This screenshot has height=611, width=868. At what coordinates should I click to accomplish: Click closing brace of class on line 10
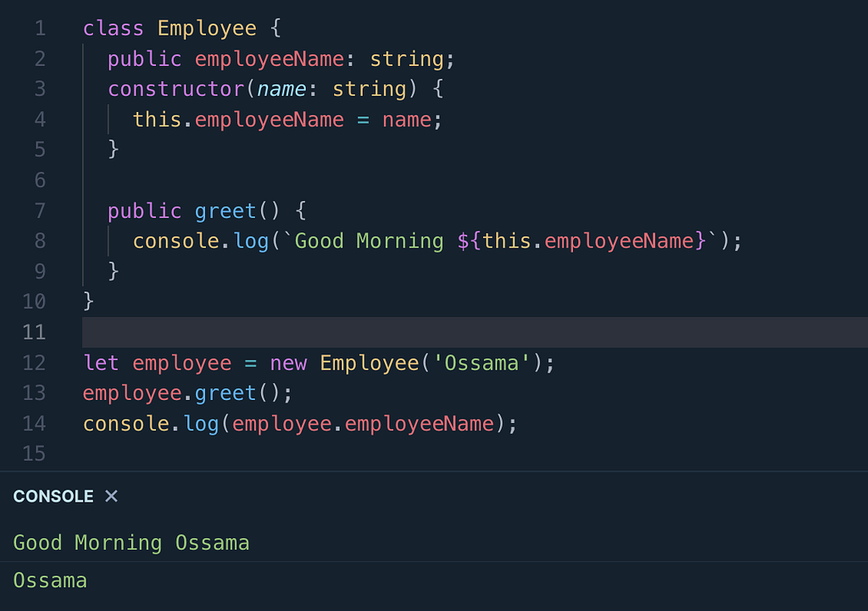[x=88, y=302]
